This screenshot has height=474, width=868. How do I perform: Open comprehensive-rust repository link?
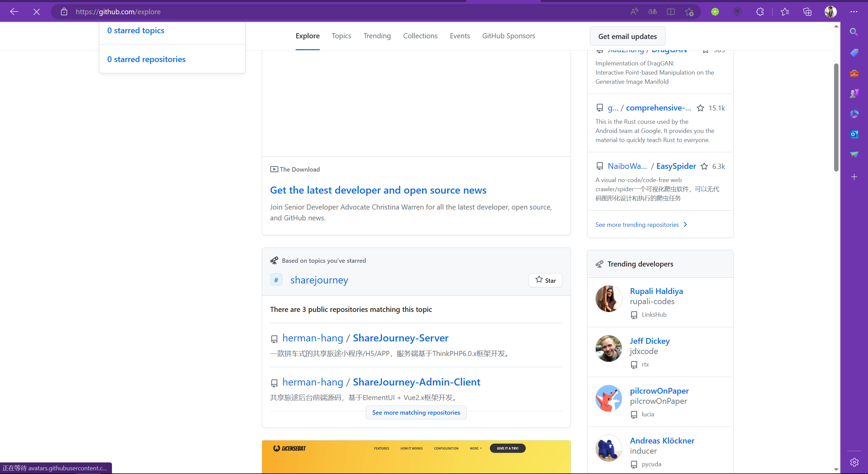coord(658,108)
